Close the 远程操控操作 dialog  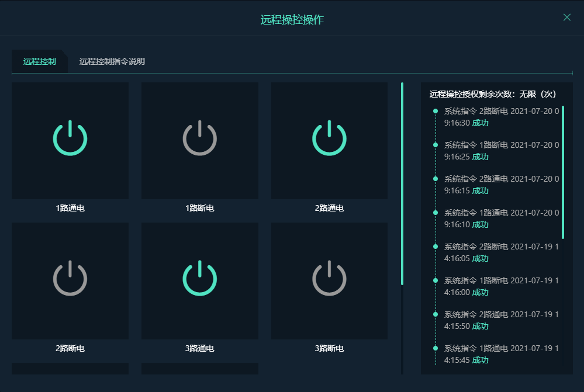coord(566,17)
